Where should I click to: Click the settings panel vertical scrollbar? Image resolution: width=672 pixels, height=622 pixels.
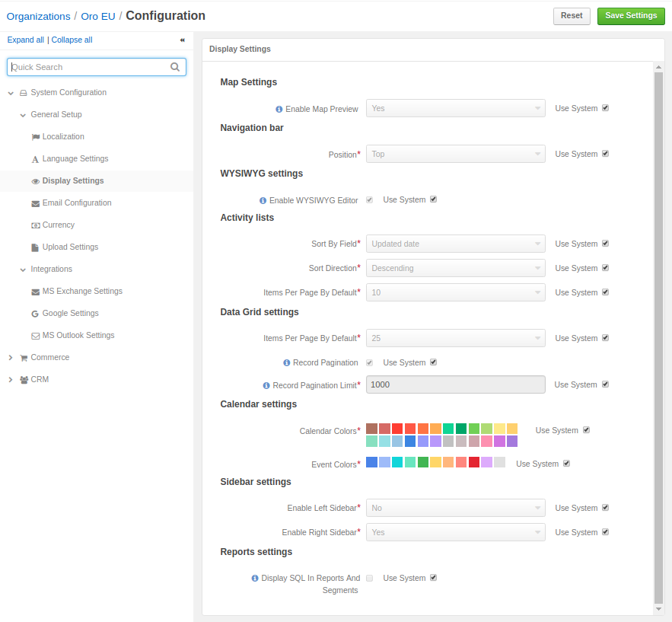(x=659, y=338)
